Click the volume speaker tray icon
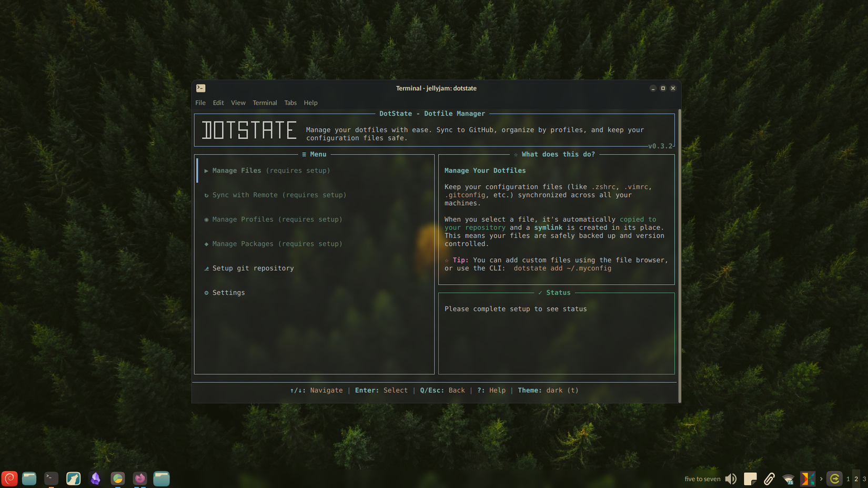 pos(731,479)
